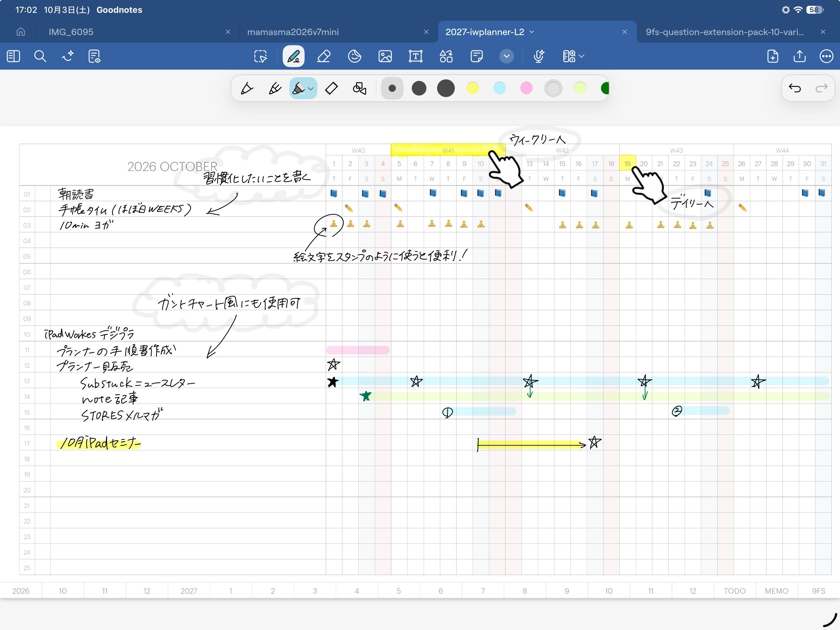
Task: Close the mamasma2026v7mini tab
Action: [x=426, y=32]
